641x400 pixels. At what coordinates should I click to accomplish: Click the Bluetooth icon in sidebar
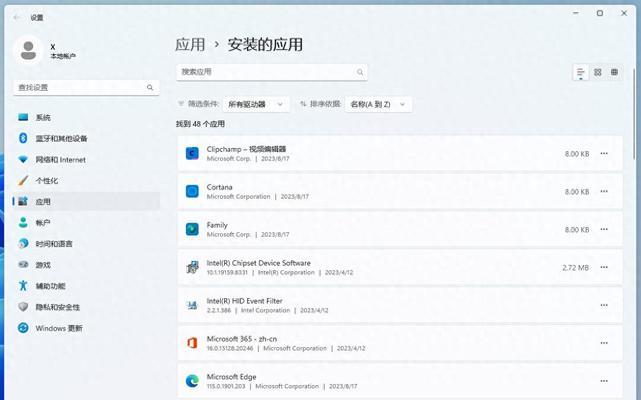point(23,138)
